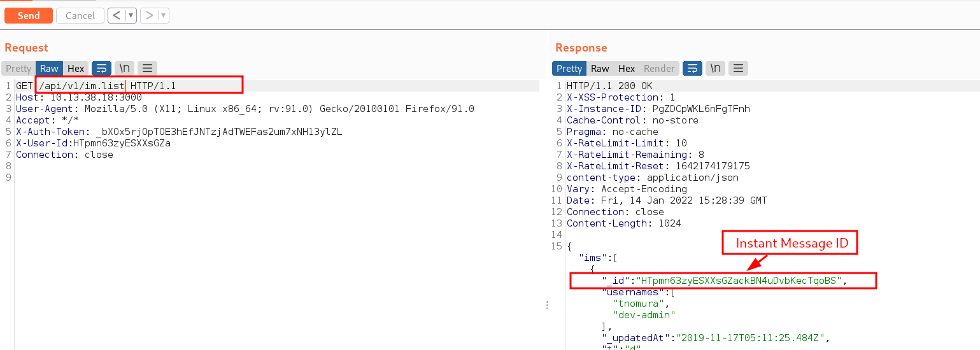This screenshot has height=350, width=980.
Task: Click the Connection: close request header
Action: (64, 155)
